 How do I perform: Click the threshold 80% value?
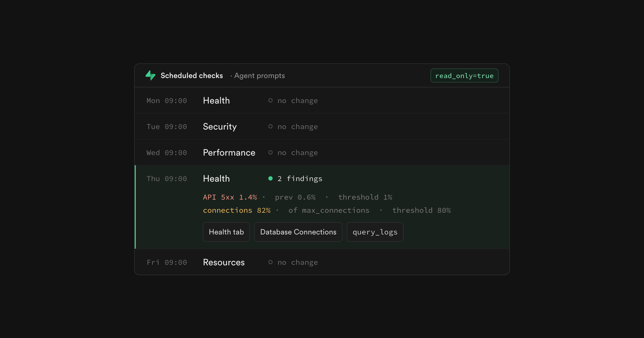[x=422, y=210]
